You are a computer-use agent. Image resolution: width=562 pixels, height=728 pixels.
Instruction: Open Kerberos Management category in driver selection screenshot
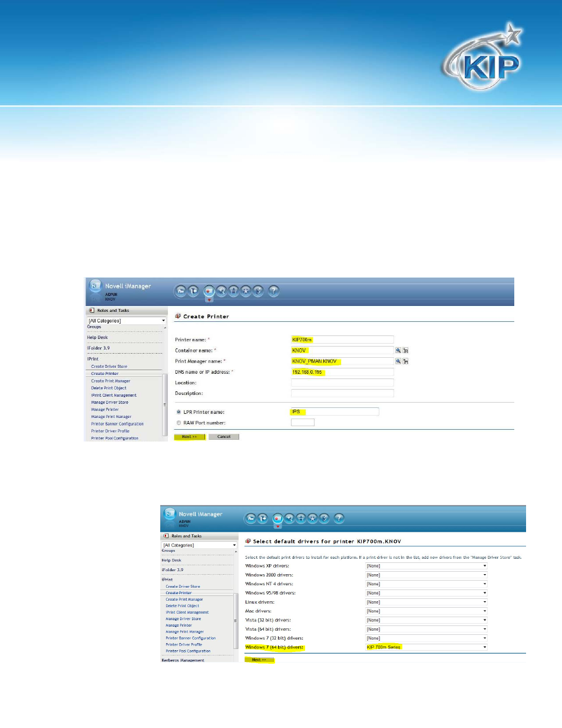(x=183, y=660)
